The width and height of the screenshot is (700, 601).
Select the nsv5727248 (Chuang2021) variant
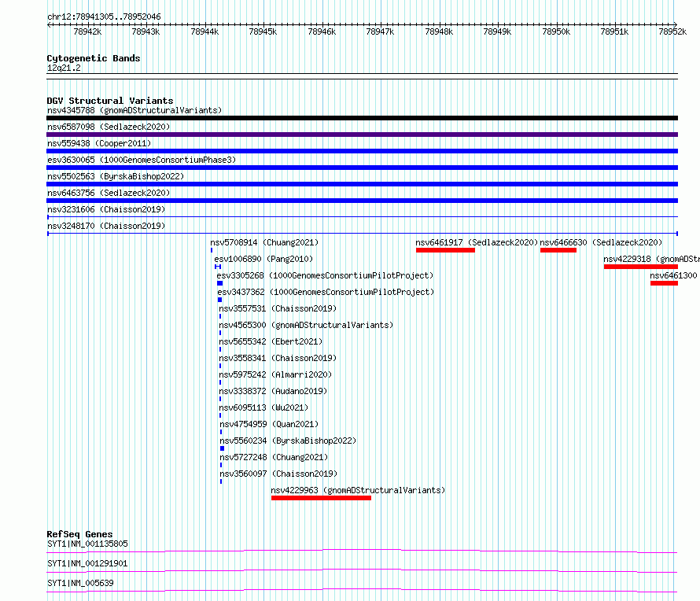(274, 457)
